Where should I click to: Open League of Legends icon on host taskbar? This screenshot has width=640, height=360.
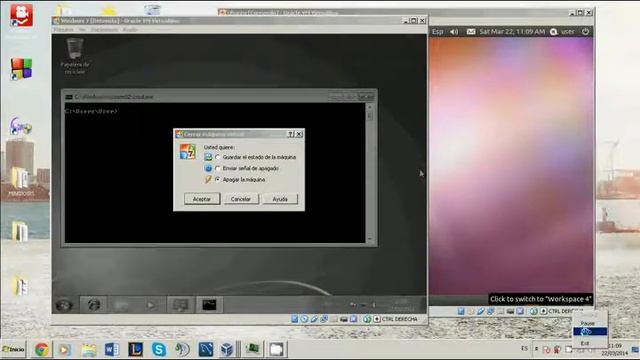[135, 349]
